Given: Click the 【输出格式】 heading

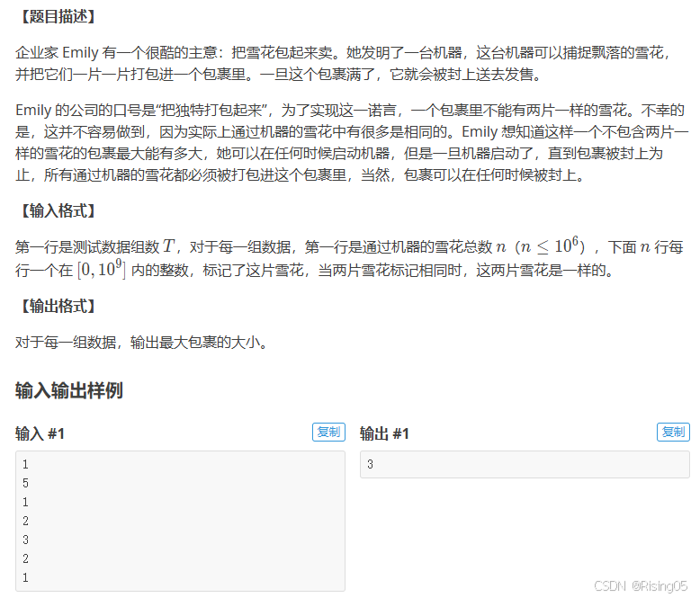Looking at the screenshot, I should pyautogui.click(x=58, y=306).
